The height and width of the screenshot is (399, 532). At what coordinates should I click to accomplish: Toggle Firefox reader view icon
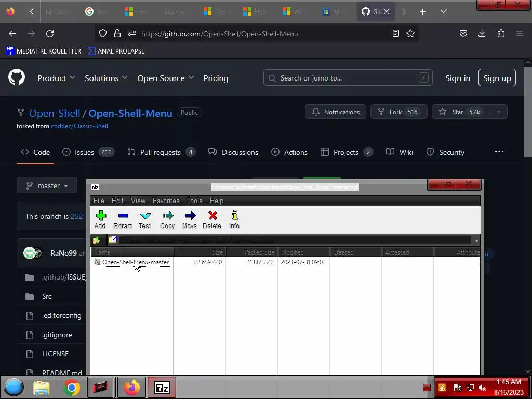pyautogui.click(x=395, y=33)
